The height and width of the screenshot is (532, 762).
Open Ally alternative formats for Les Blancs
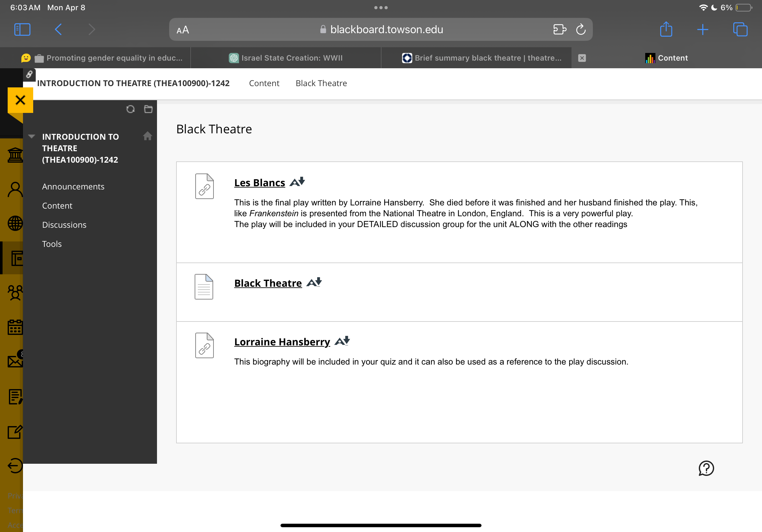pyautogui.click(x=297, y=182)
